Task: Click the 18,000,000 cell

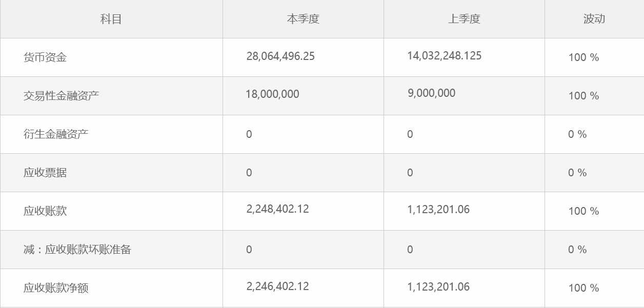Action: click(x=272, y=94)
